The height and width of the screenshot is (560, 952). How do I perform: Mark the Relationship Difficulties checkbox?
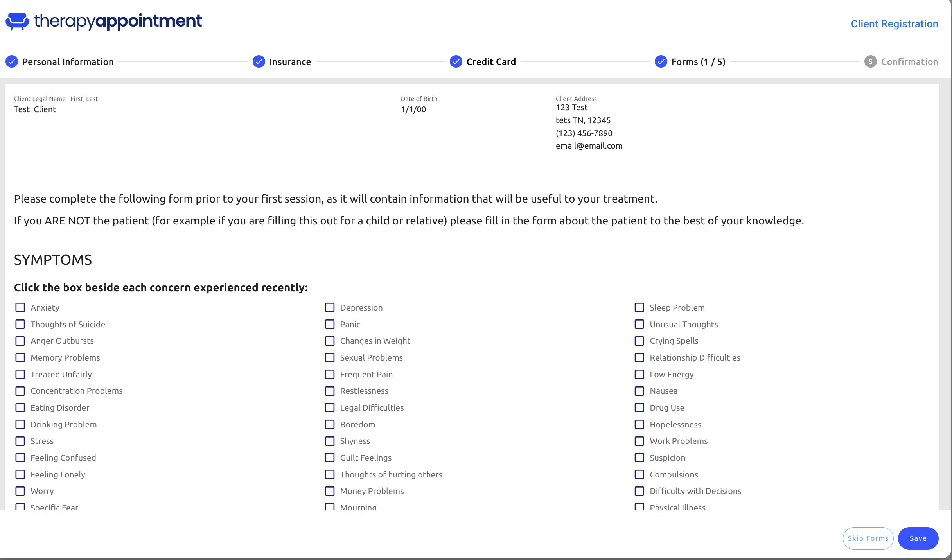pyautogui.click(x=639, y=357)
